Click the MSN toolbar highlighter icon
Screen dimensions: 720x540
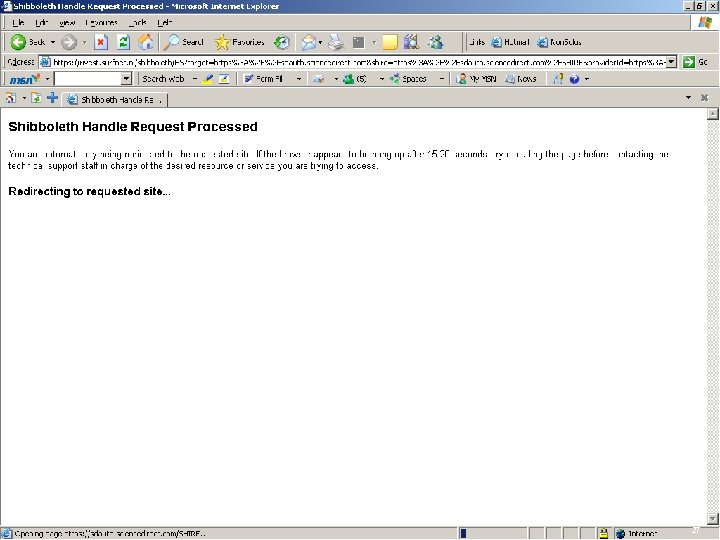[x=208, y=79]
